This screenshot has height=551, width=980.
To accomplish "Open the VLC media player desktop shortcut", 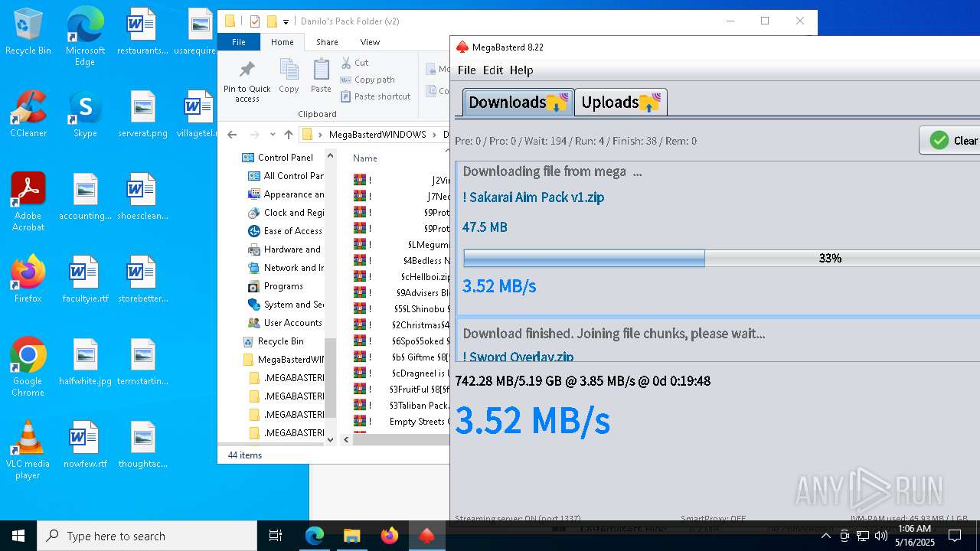I will click(x=28, y=450).
